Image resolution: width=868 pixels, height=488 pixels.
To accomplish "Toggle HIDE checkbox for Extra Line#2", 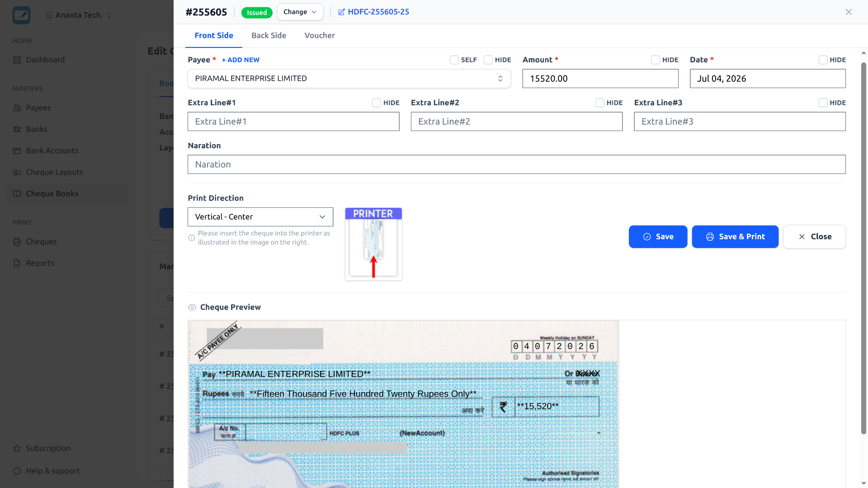I will [600, 103].
